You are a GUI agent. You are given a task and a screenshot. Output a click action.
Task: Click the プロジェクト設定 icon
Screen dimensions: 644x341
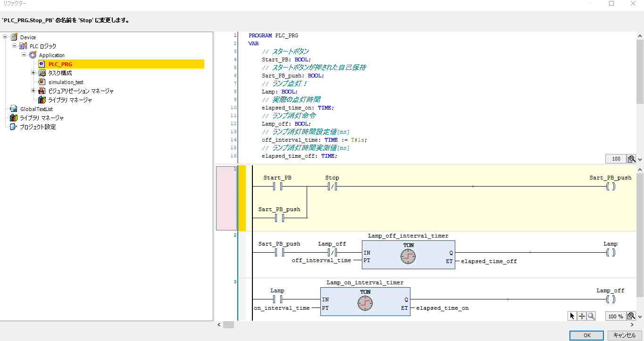click(14, 127)
